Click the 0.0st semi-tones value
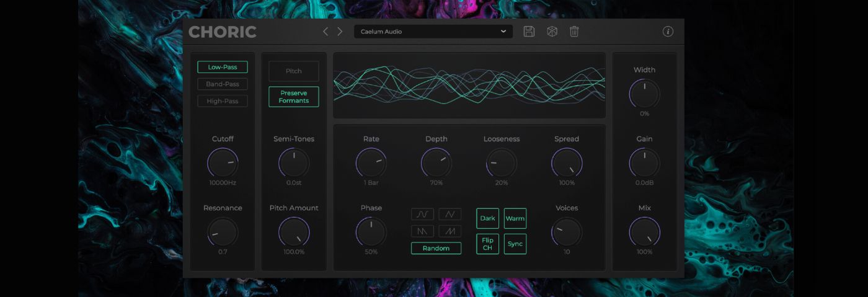This screenshot has height=297, width=868. 294,183
